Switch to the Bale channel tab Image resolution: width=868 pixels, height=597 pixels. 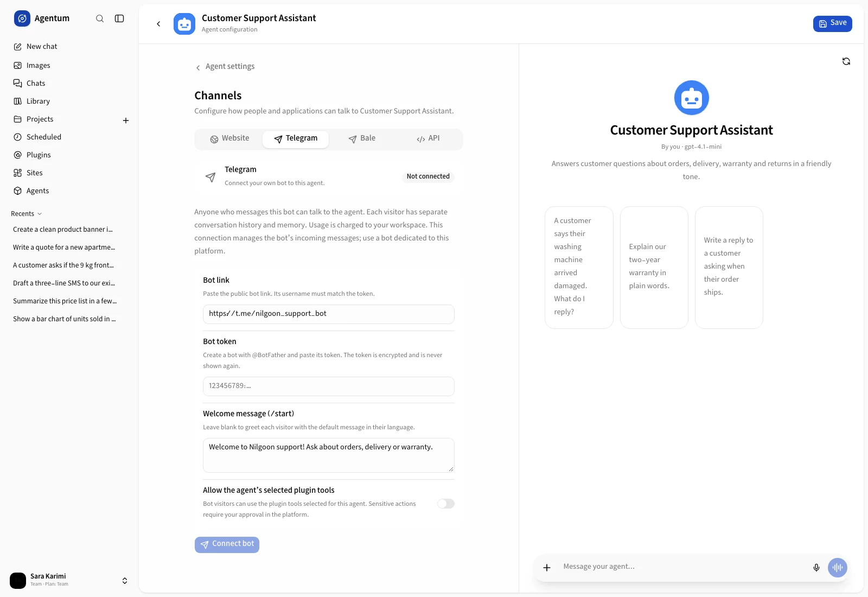point(362,138)
